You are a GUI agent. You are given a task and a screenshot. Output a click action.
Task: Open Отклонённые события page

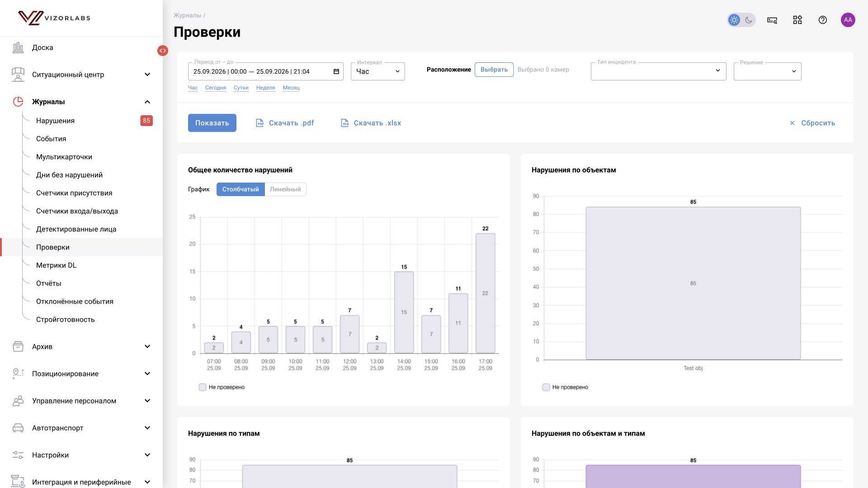click(75, 301)
